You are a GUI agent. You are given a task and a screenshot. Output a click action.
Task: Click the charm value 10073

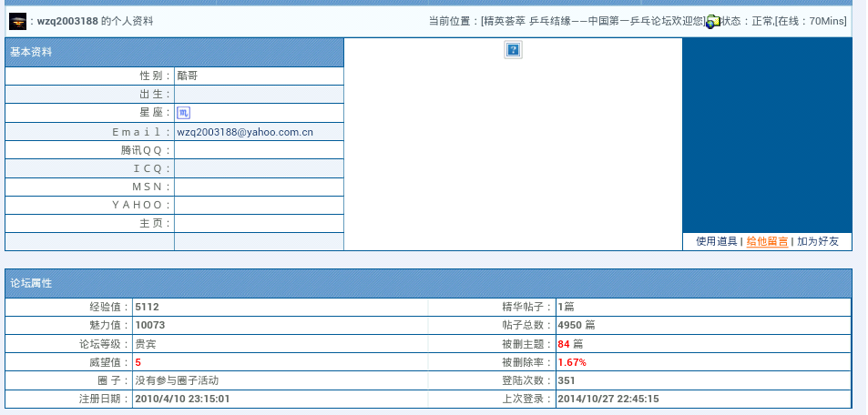(150, 326)
